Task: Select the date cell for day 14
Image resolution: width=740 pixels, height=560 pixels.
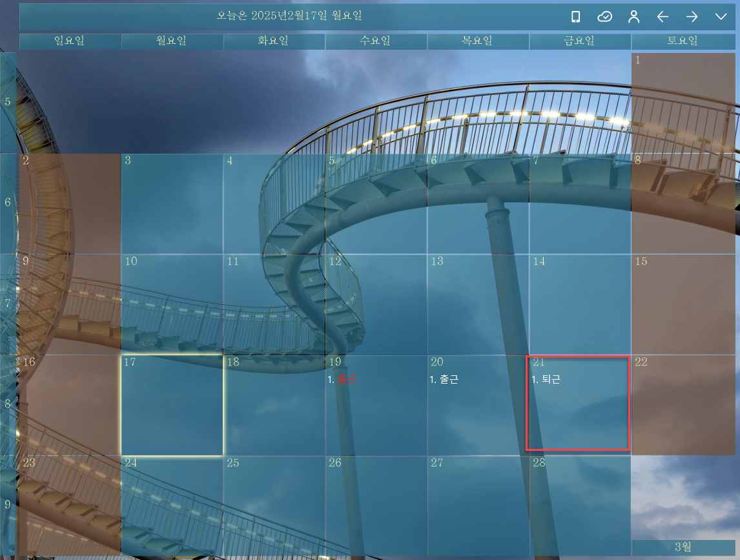Action: click(580, 304)
